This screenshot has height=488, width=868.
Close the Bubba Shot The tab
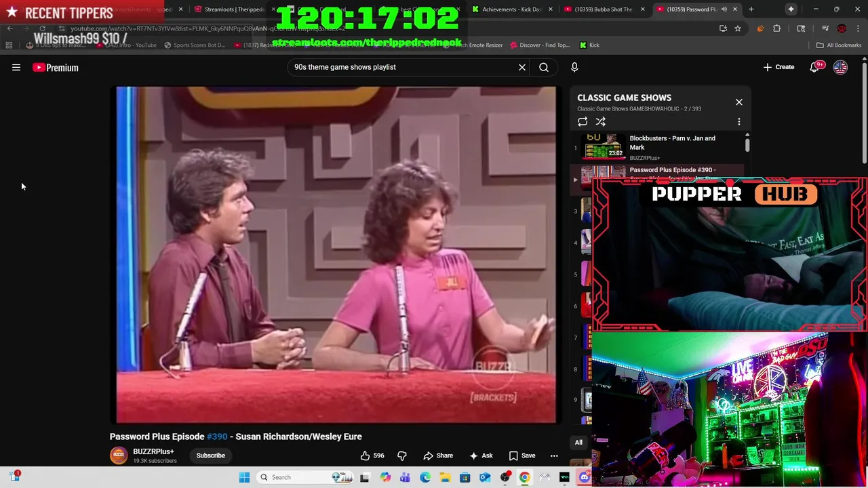[x=643, y=9]
